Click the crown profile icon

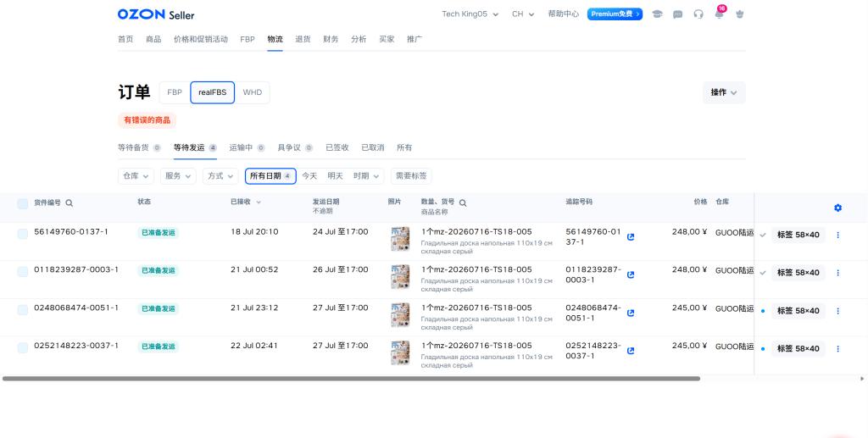pos(739,14)
